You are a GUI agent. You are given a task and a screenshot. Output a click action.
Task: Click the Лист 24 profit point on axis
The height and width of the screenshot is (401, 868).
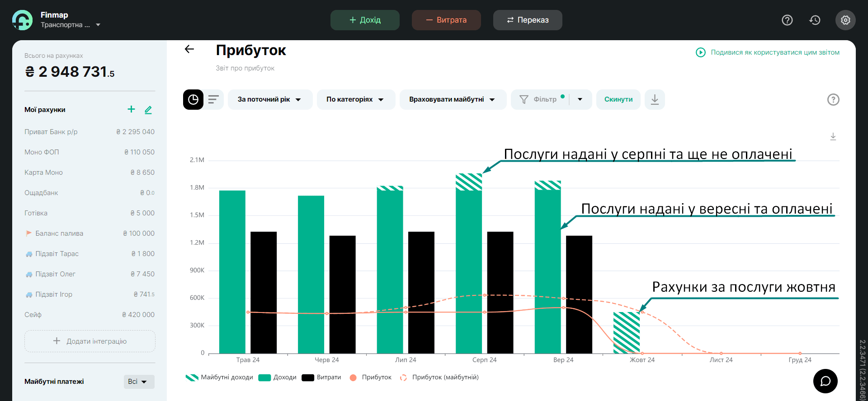tap(721, 353)
